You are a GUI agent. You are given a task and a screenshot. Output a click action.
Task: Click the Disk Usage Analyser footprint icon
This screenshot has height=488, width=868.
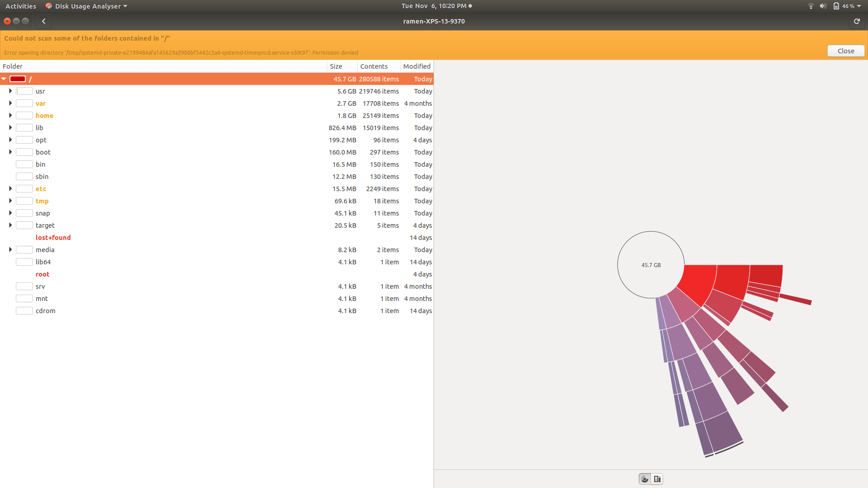point(48,6)
